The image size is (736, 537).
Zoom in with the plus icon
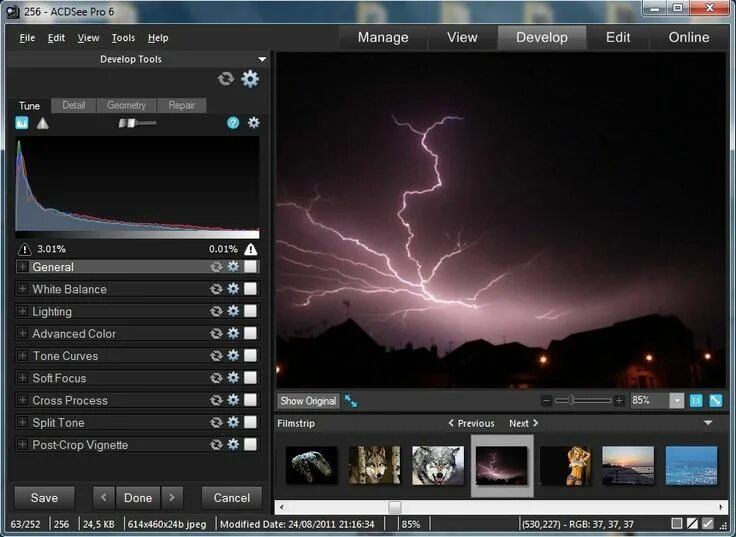point(619,401)
